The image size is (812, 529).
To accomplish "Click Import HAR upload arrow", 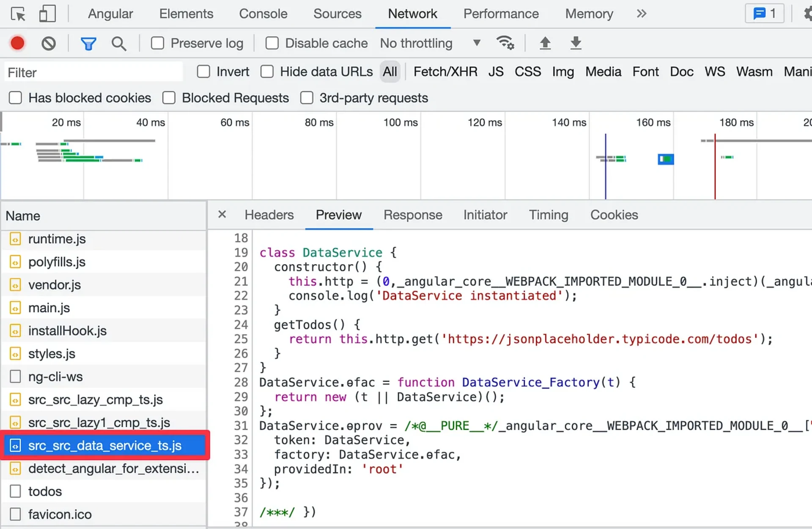I will pos(545,43).
